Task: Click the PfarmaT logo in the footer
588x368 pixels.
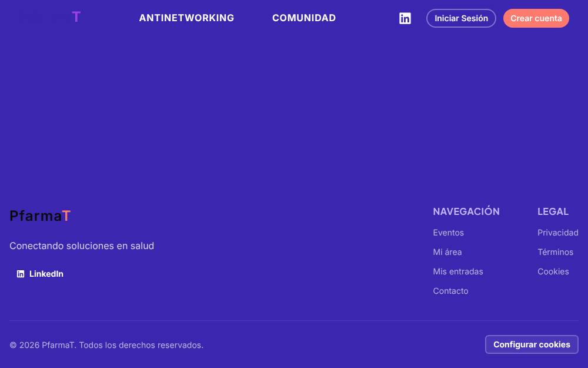Action: point(40,216)
